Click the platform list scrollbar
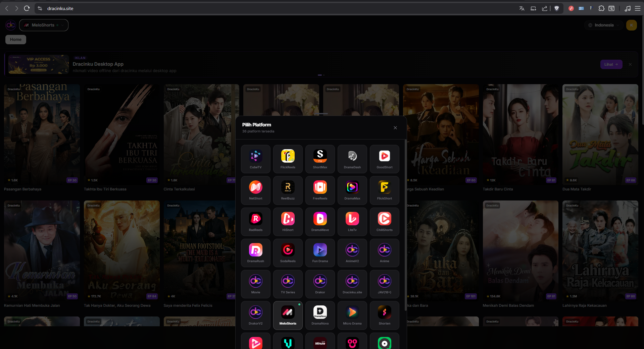 tap(406, 225)
